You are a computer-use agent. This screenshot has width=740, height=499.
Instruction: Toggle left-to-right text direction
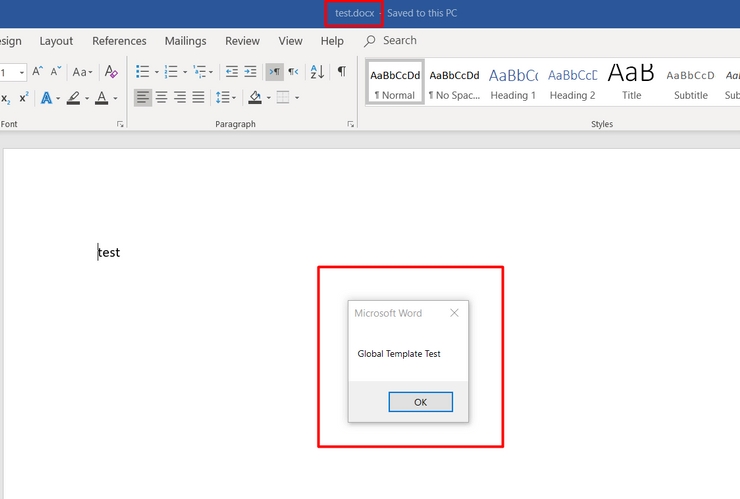(x=274, y=72)
